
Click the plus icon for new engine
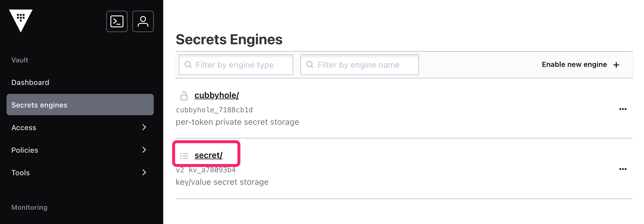click(x=616, y=65)
